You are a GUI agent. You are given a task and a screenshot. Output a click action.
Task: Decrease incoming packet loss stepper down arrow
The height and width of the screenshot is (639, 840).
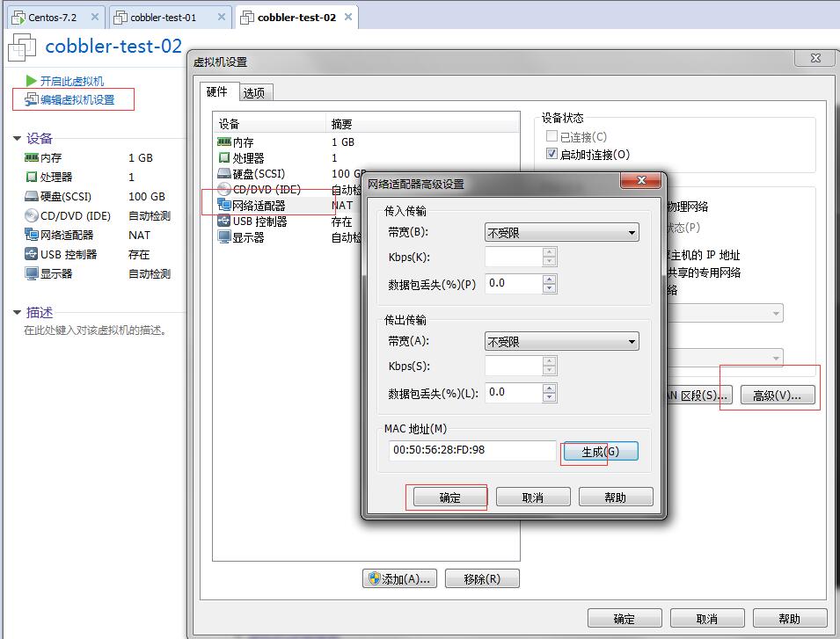tap(549, 288)
